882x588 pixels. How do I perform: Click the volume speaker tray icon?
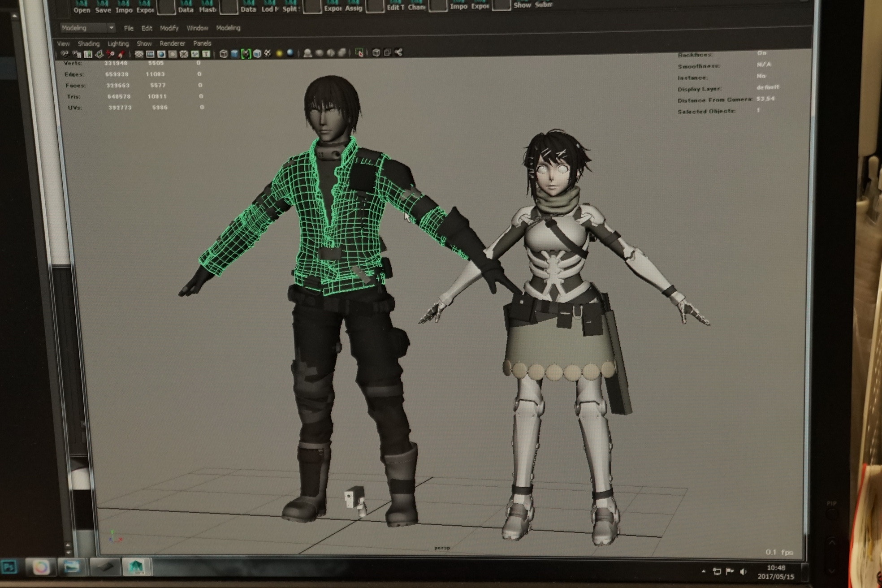click(744, 571)
